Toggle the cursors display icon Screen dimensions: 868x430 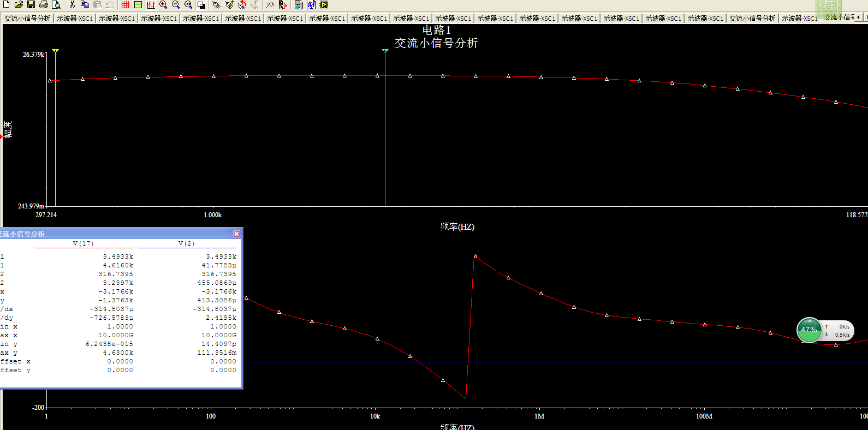click(151, 5)
